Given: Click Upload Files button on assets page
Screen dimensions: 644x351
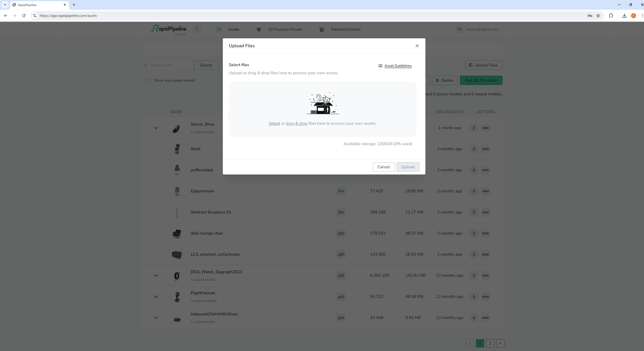Looking at the screenshot, I should [483, 65].
